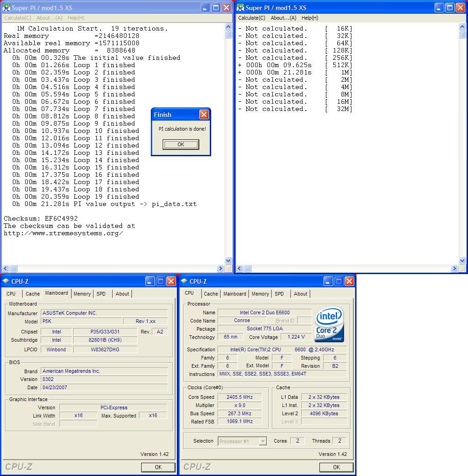Click left CPU-Z title bar icon

[6, 281]
